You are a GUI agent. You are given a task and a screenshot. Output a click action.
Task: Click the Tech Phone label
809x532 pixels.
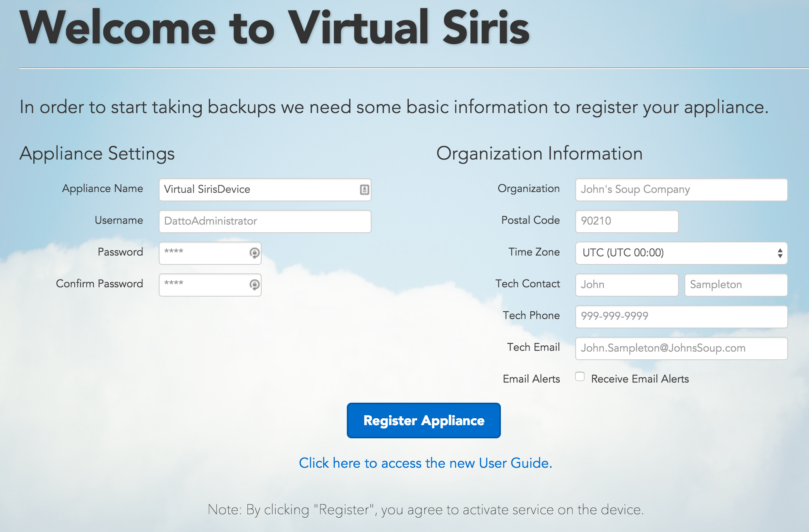[531, 315]
